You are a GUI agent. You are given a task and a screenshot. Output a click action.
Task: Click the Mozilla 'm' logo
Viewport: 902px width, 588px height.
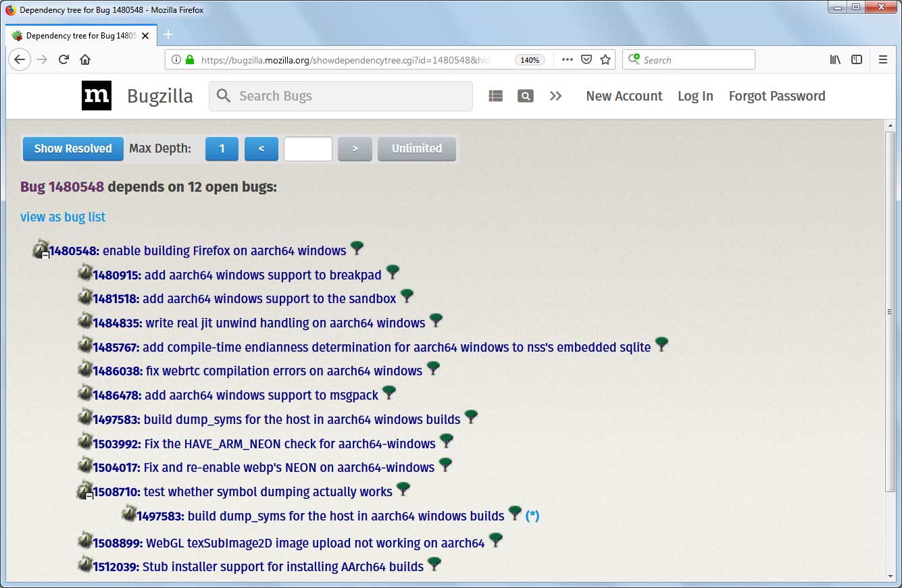click(x=97, y=96)
